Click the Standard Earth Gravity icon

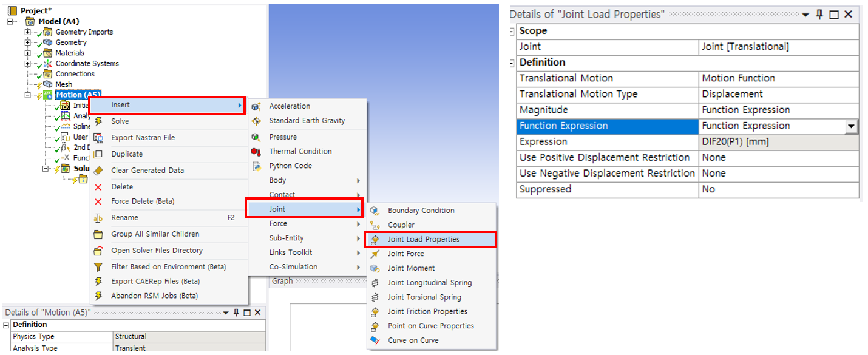[256, 121]
